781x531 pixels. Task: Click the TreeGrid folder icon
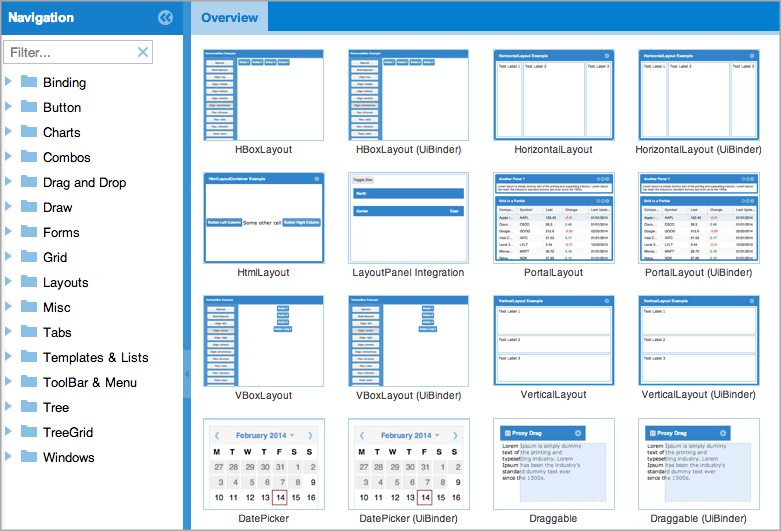(29, 431)
